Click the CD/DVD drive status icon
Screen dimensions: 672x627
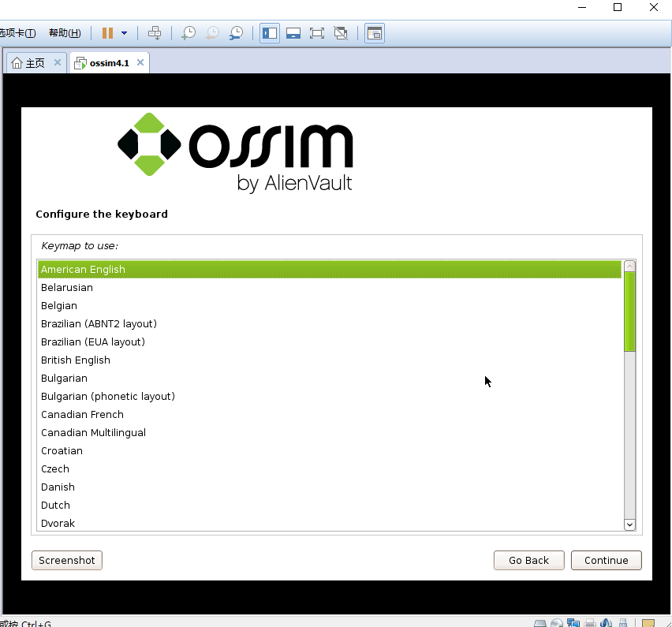pos(557,623)
